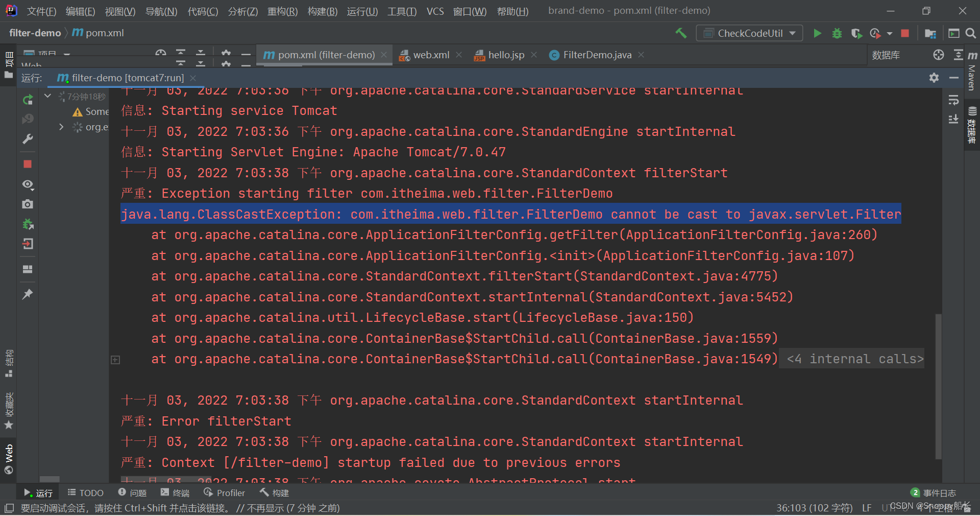
Task: Click the console vertical scrollbar
Action: 938,386
